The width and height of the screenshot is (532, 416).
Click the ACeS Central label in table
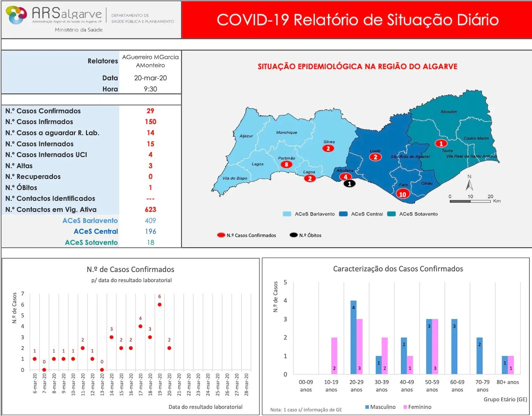point(96,231)
